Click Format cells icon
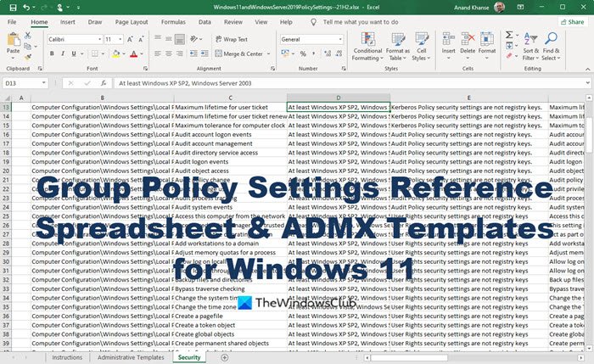 pyautogui.click(x=487, y=39)
